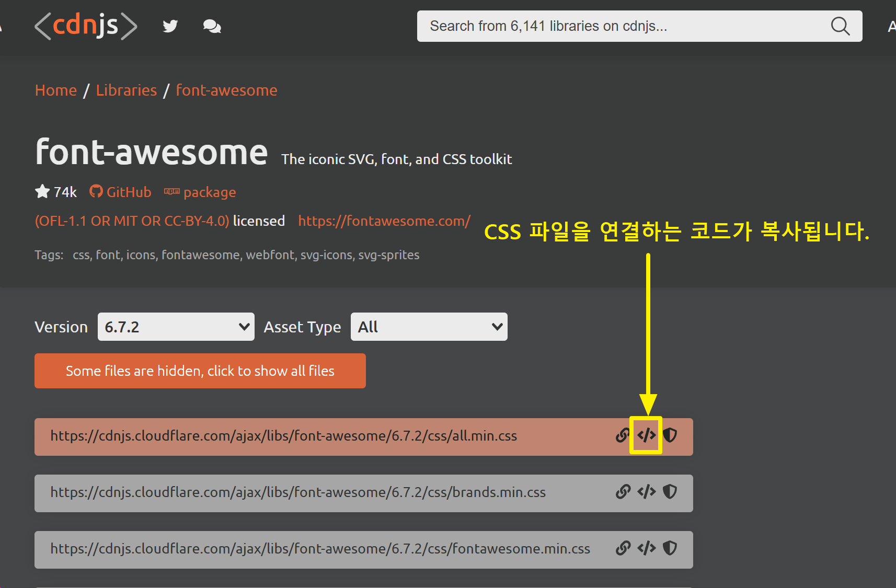The image size is (896, 588).
Task: Open the community chat bubbles icon
Action: 212,26
